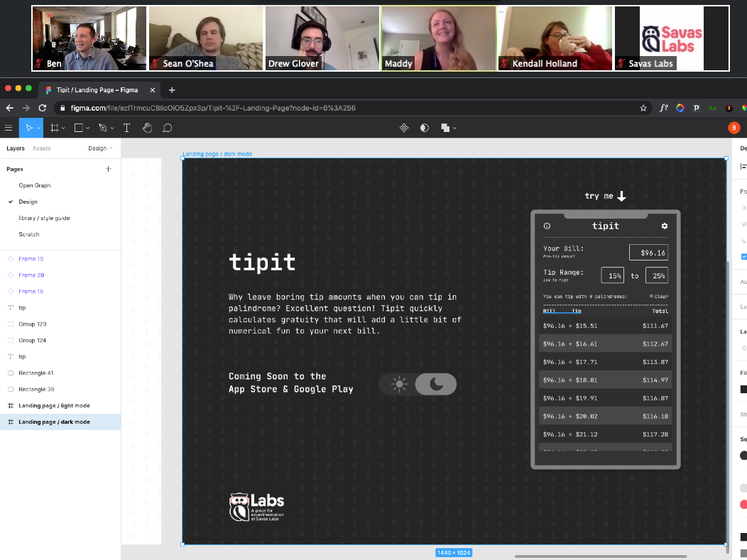This screenshot has height=560, width=747.
Task: Expand the boolean operations dropdown arrow
Action: click(454, 128)
